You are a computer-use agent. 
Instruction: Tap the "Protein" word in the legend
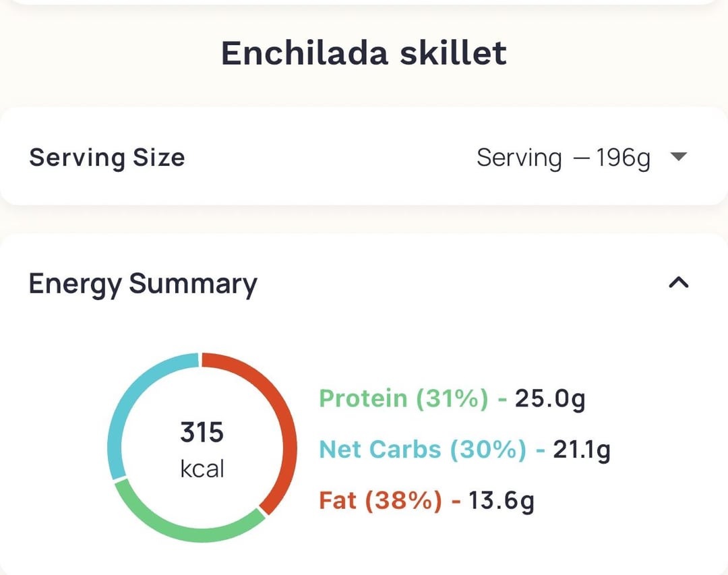pyautogui.click(x=363, y=399)
